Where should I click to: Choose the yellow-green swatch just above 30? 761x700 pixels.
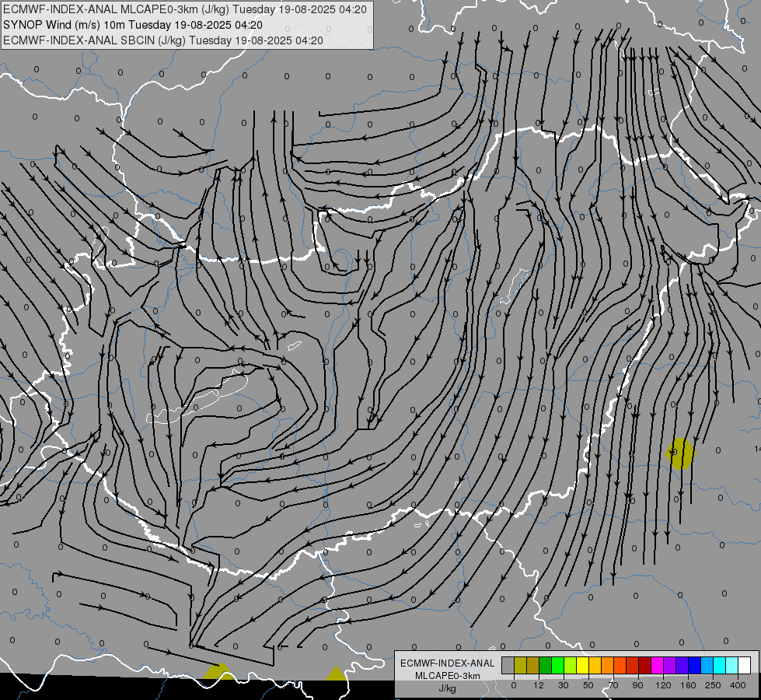tap(571, 665)
